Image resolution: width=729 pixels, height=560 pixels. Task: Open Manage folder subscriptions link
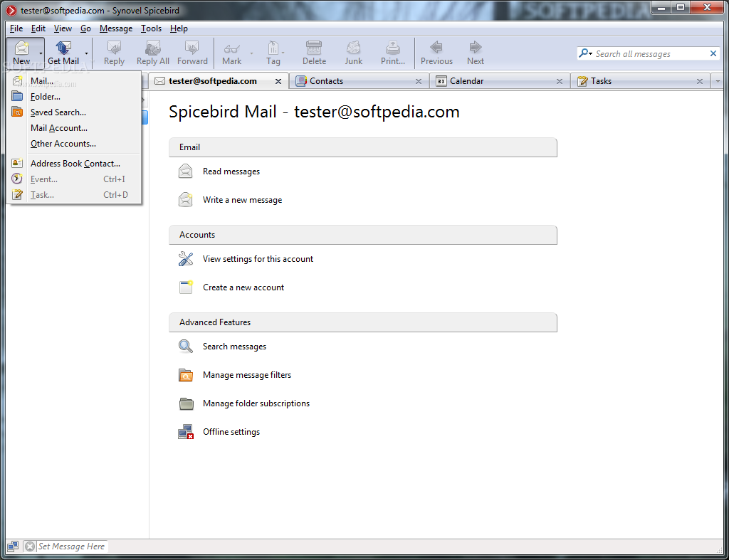click(256, 403)
